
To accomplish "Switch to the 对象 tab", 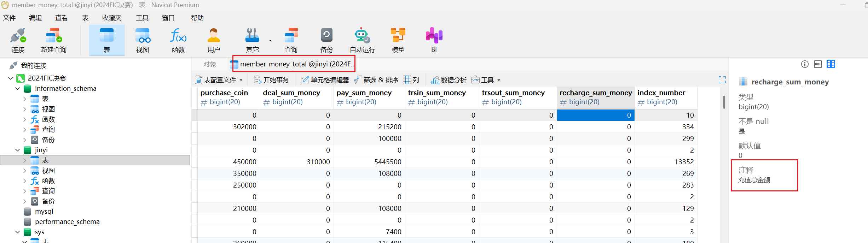I will pos(209,64).
